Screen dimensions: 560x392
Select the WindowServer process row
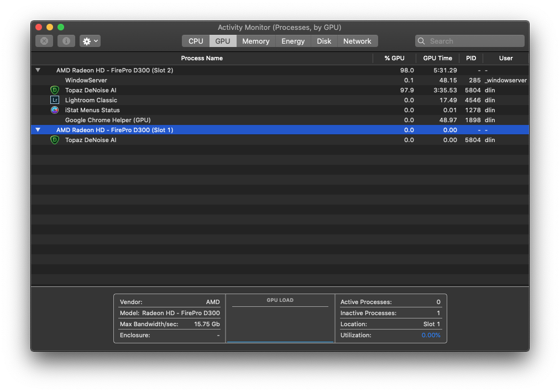pos(280,80)
